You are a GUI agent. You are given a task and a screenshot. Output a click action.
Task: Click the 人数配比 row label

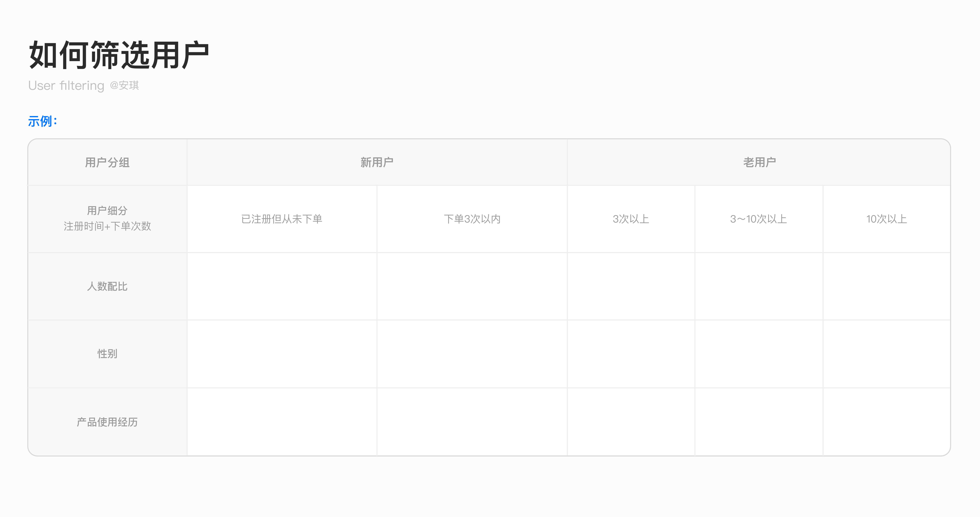(x=107, y=286)
